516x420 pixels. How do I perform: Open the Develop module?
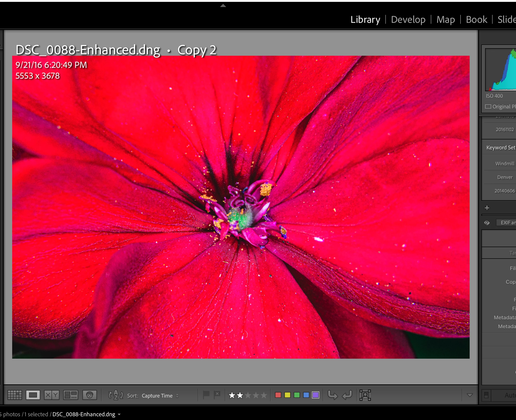(408, 19)
